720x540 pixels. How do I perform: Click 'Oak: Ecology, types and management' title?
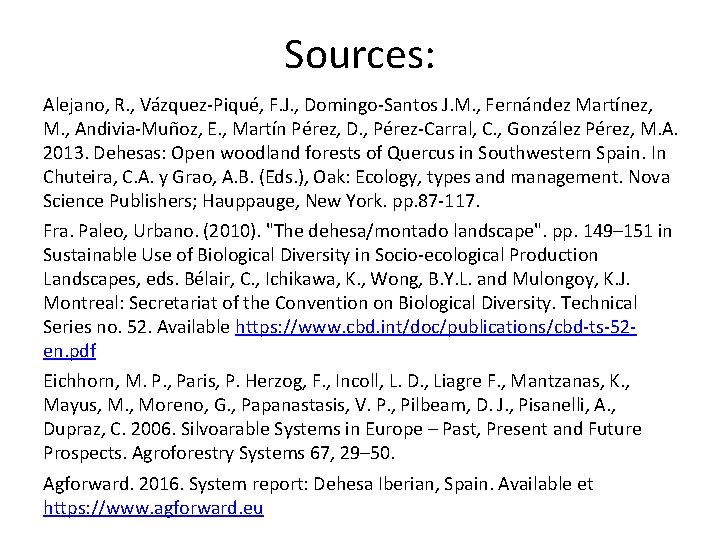(x=468, y=177)
